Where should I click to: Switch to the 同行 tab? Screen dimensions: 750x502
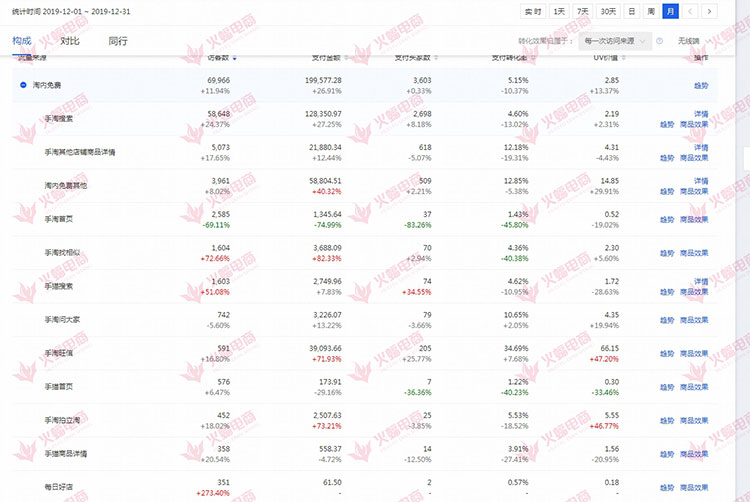[x=118, y=41]
